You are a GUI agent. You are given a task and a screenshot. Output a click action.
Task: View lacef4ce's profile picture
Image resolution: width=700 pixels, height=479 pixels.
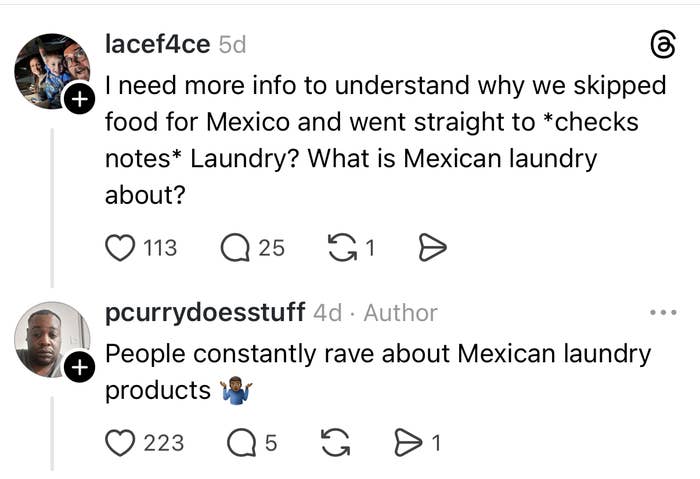point(50,70)
